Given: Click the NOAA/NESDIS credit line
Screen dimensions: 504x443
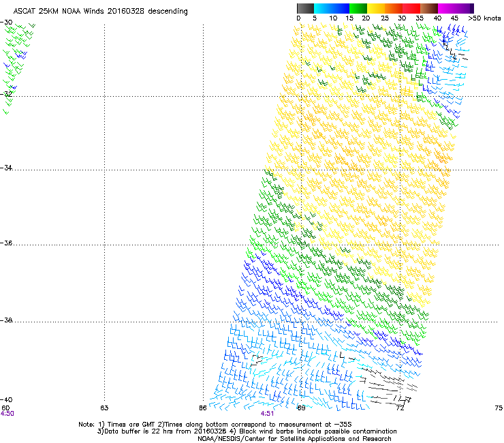Looking at the screenshot, I should click(x=294, y=439).
